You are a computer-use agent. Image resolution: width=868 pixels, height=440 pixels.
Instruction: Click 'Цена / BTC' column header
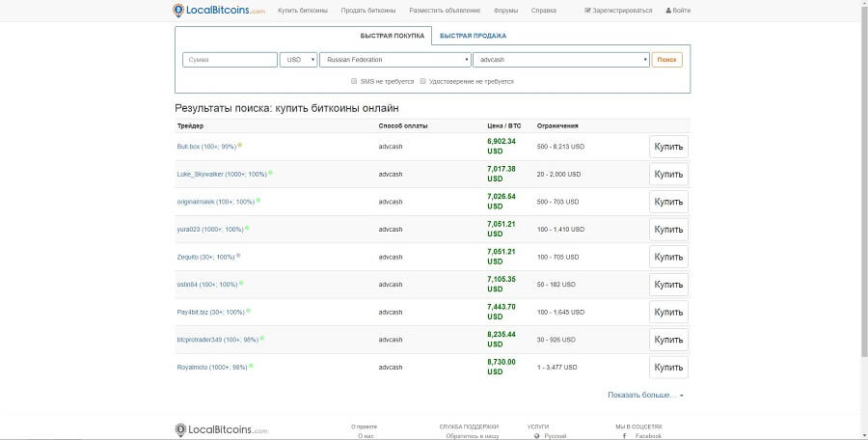tap(503, 125)
